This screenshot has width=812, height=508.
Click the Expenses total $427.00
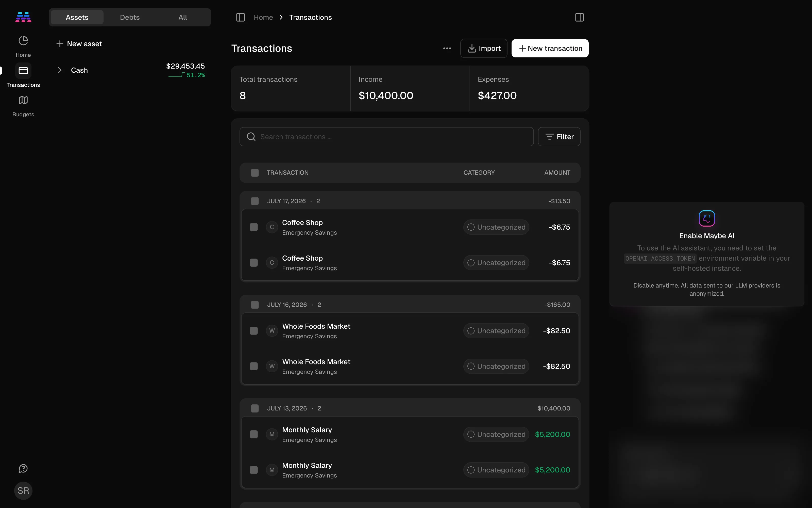click(497, 96)
